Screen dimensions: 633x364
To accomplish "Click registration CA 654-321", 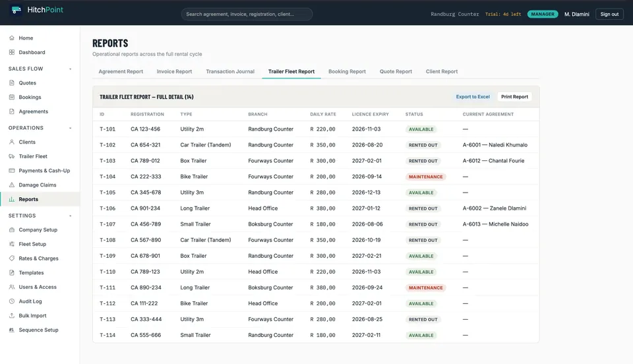I will [x=145, y=145].
